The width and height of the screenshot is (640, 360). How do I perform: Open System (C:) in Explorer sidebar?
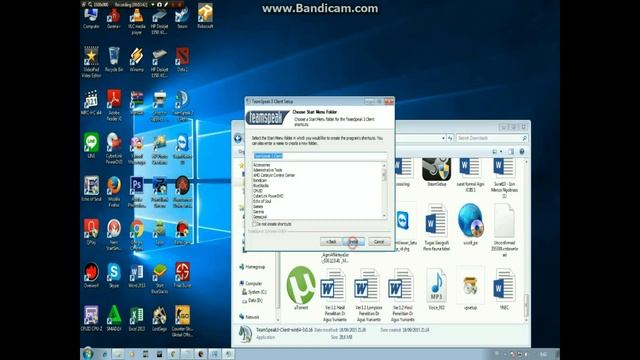[x=255, y=292]
